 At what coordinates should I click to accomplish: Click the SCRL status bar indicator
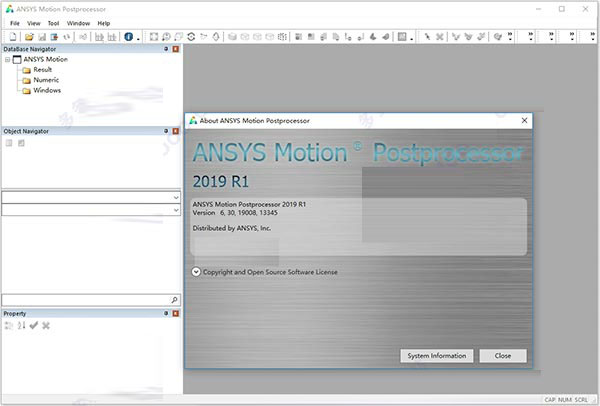pos(581,400)
